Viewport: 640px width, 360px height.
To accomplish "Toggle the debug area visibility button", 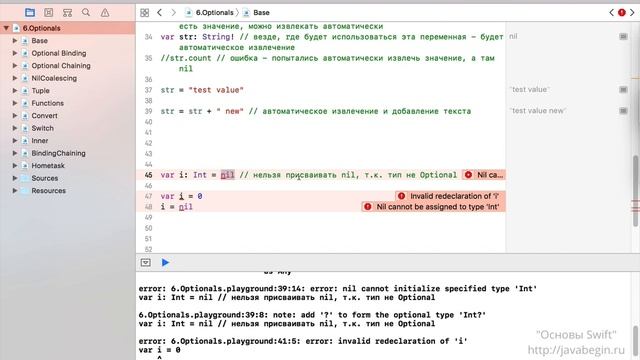I will 146,262.
